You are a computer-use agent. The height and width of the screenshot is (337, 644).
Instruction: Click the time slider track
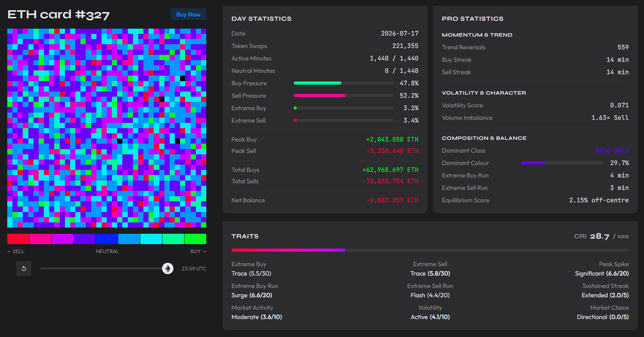tap(107, 268)
